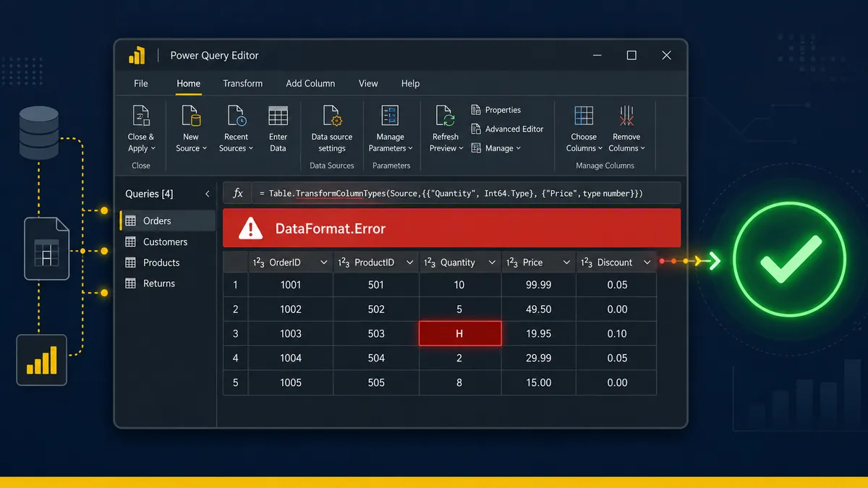
Task: Switch to the Add Column tab
Action: (x=310, y=83)
